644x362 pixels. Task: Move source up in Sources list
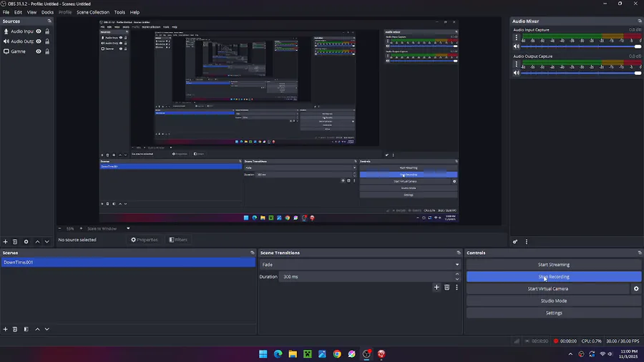pos(37,242)
